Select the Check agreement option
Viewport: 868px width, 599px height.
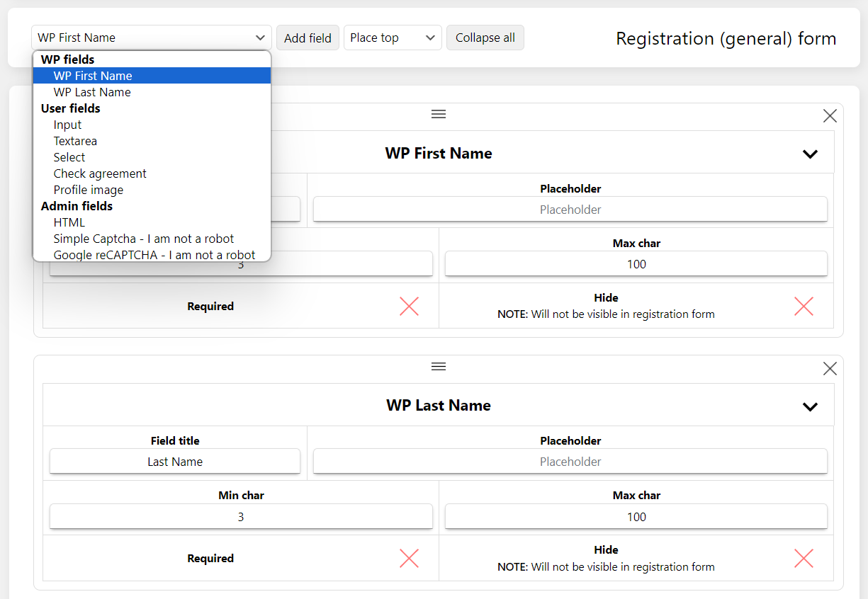point(152,173)
